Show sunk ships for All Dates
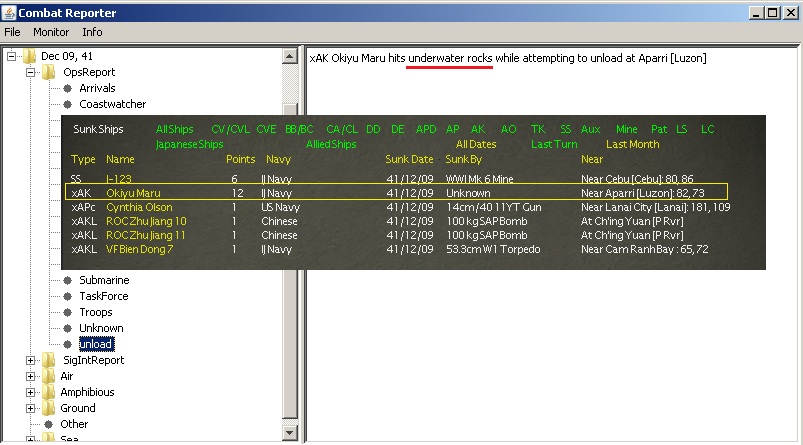 (x=476, y=144)
